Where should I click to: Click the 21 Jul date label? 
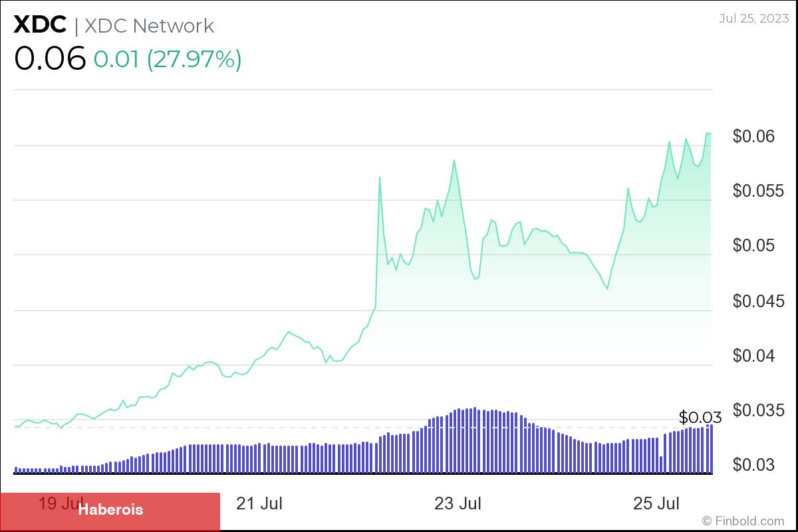pyautogui.click(x=259, y=503)
